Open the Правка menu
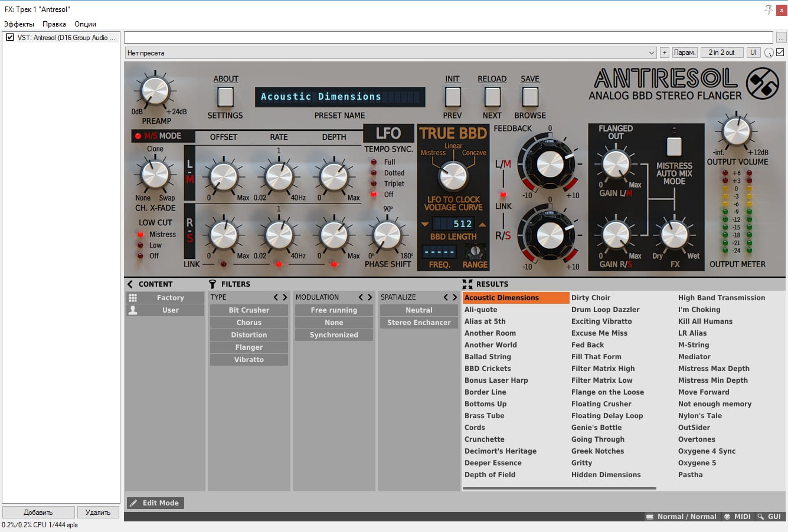 point(54,24)
